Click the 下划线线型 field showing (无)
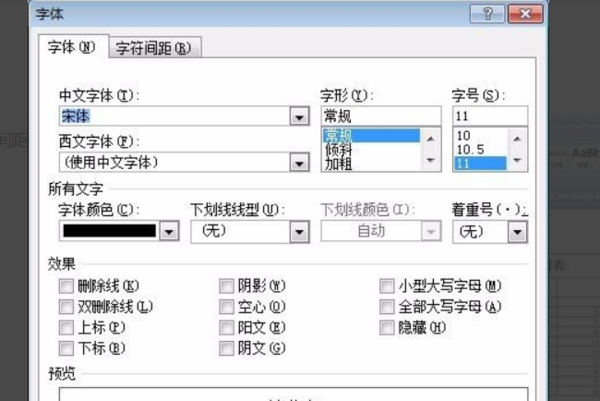Screen dimensions: 600x401 [241, 231]
